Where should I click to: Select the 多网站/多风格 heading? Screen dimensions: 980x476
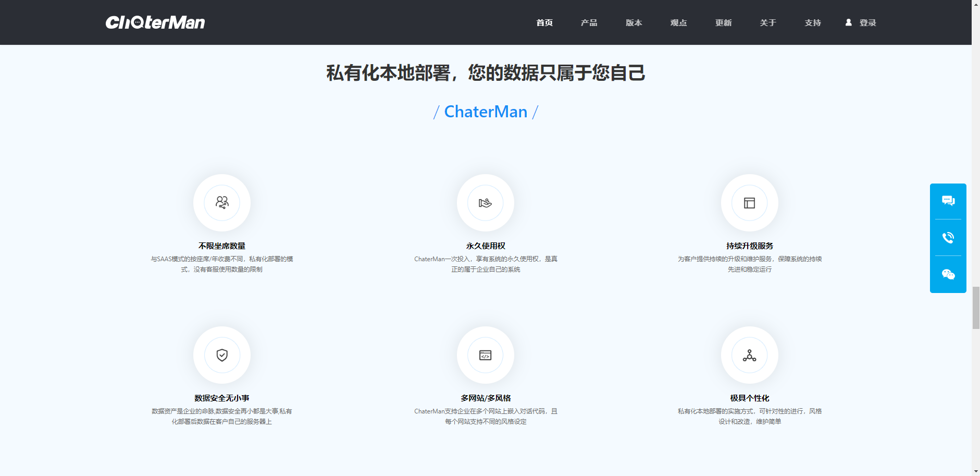pos(486,398)
